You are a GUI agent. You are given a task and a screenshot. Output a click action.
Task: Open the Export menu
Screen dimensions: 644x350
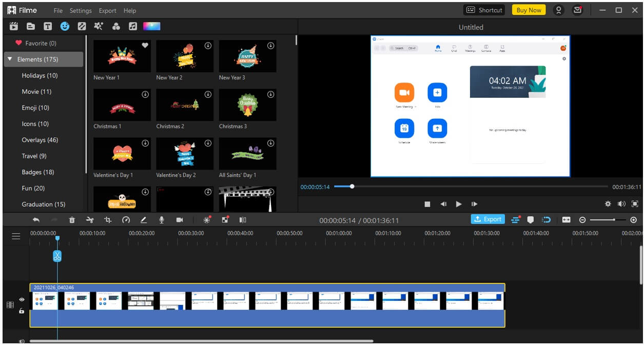pos(108,10)
